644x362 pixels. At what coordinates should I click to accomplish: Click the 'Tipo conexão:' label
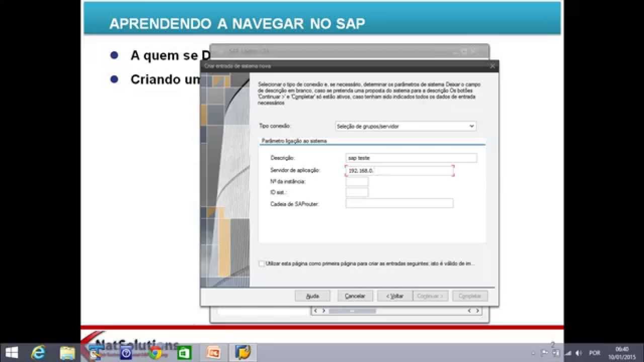pyautogui.click(x=275, y=126)
